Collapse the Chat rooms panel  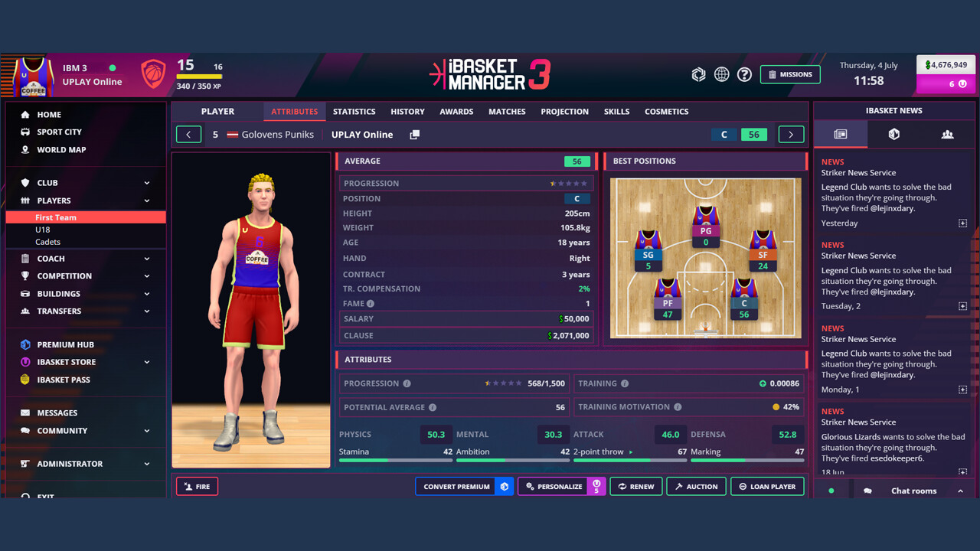tap(961, 490)
